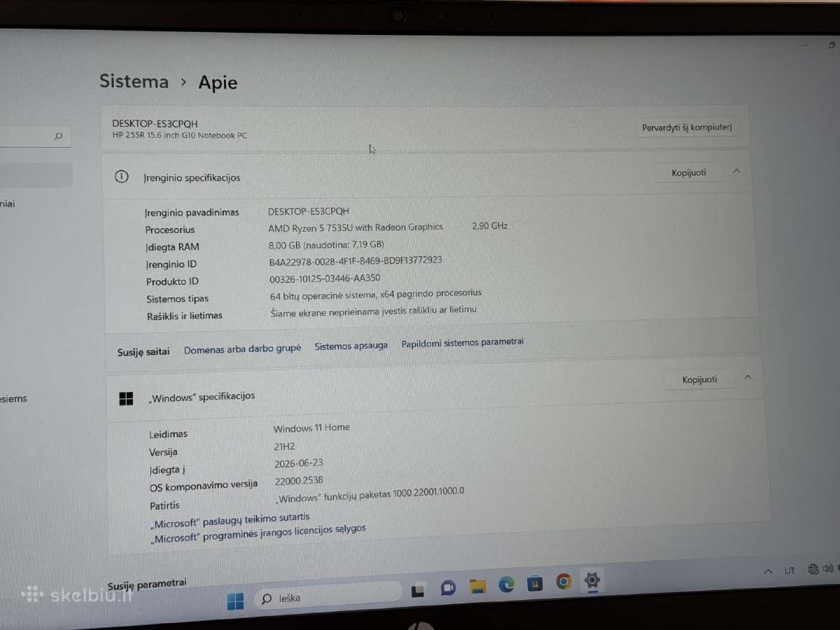The image size is (840, 630).
Task: Open Domenas arba darbo grupė link
Action: pyautogui.click(x=242, y=349)
